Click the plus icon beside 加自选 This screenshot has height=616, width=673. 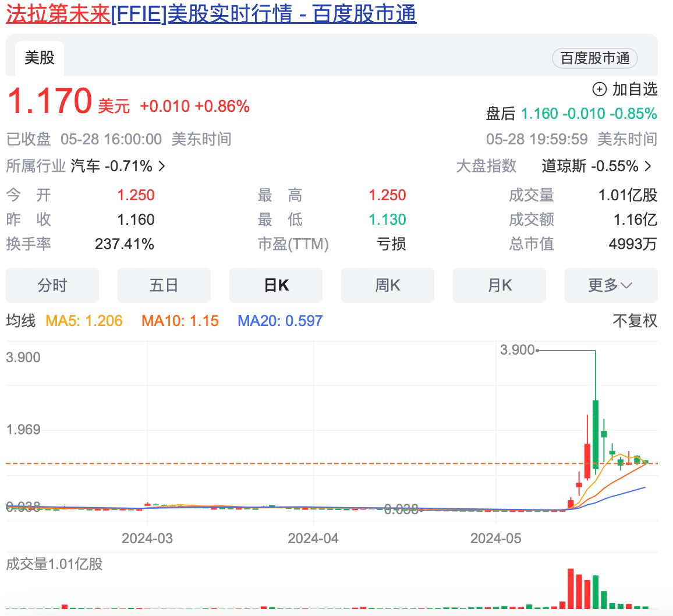point(599,89)
